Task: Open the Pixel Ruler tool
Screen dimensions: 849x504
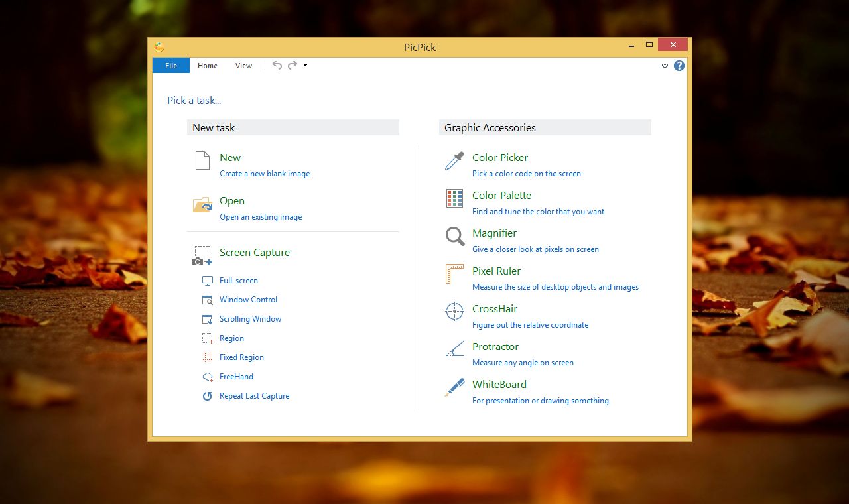Action: click(x=496, y=271)
